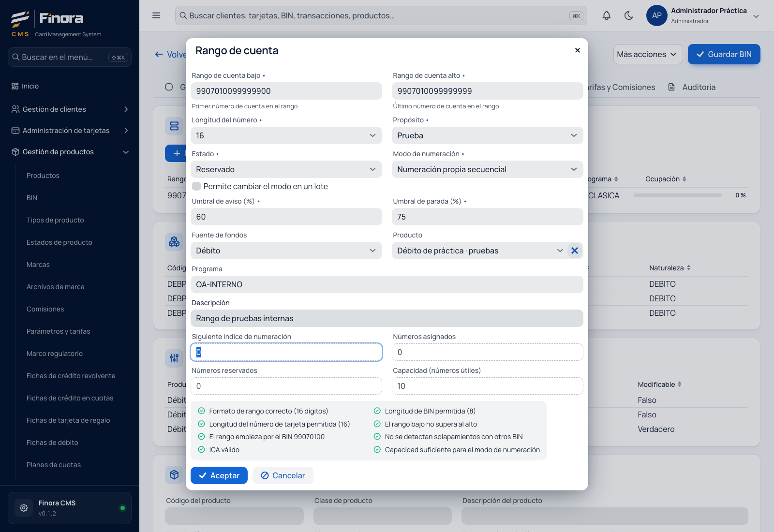Click the AP user avatar
Viewport: 774px width, 532px height.
(657, 15)
